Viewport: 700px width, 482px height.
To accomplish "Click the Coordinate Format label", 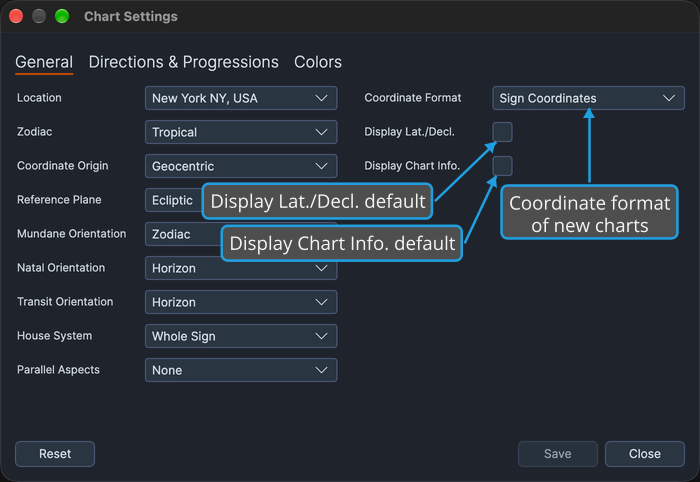I will point(412,98).
